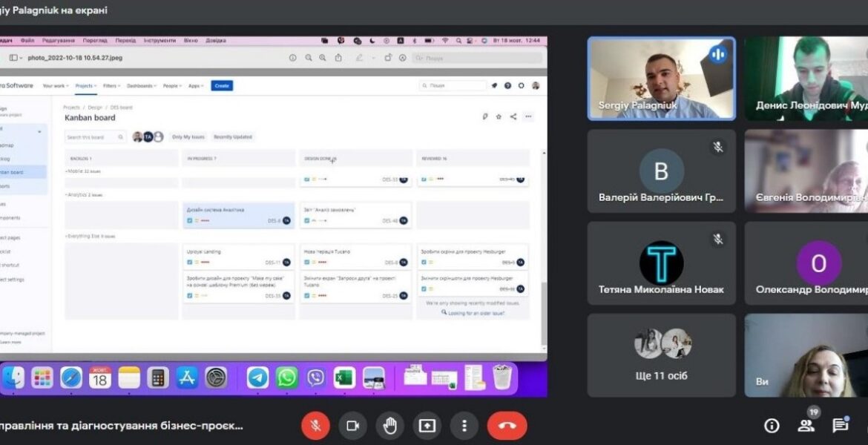Open the People dropdown
This screenshot has height=445, width=868.
(172, 86)
